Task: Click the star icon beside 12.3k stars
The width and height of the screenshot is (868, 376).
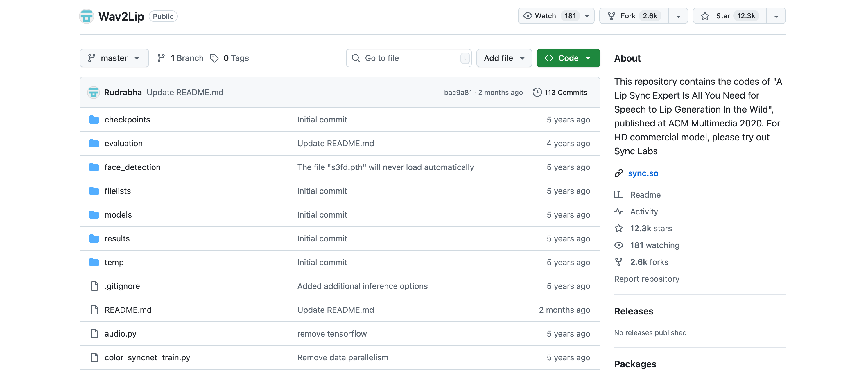Action: pyautogui.click(x=619, y=228)
